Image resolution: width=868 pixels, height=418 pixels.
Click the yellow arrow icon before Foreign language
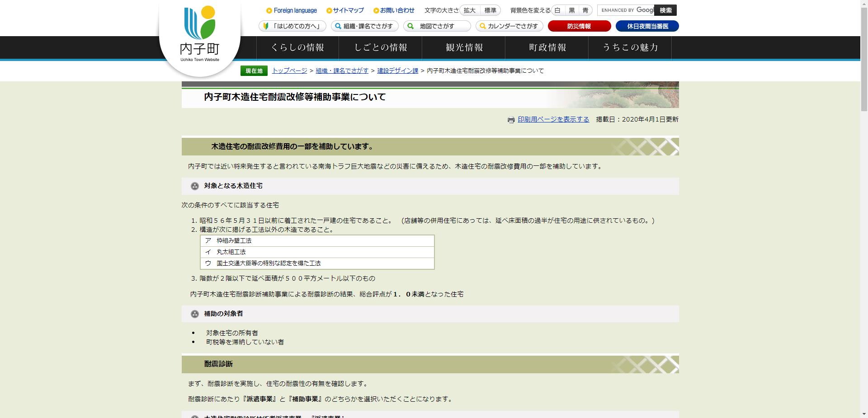tap(269, 10)
